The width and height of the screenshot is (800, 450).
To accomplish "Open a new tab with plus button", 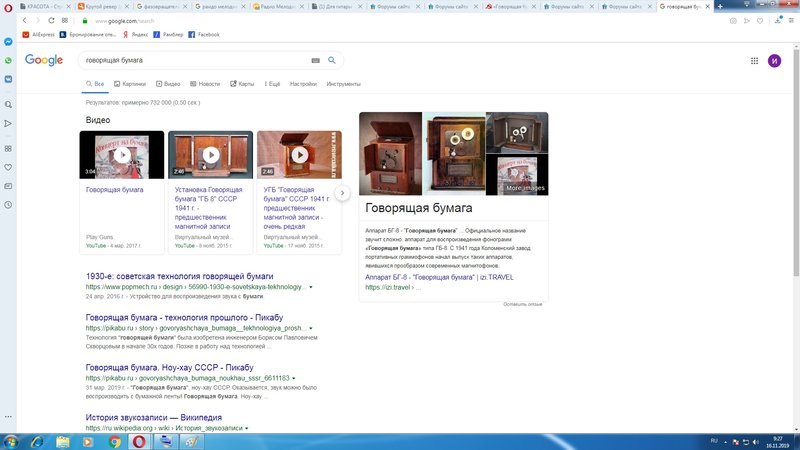I will click(719, 7).
